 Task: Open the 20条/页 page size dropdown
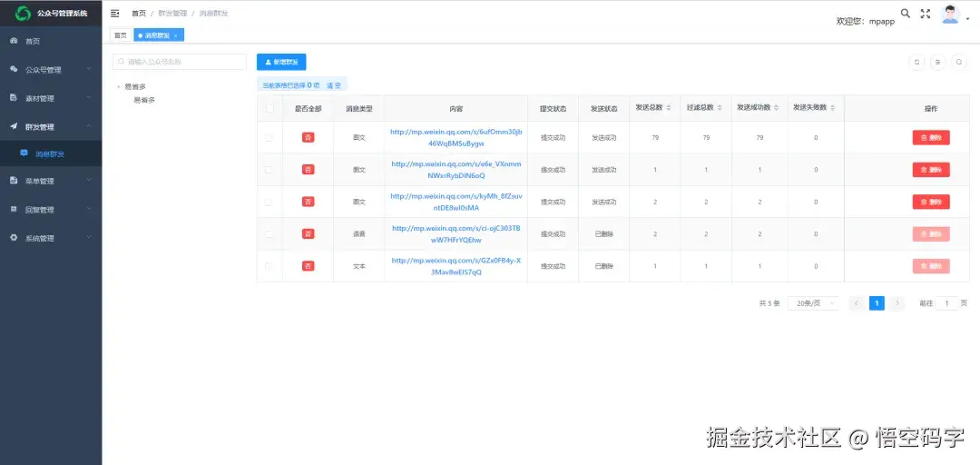click(x=813, y=303)
